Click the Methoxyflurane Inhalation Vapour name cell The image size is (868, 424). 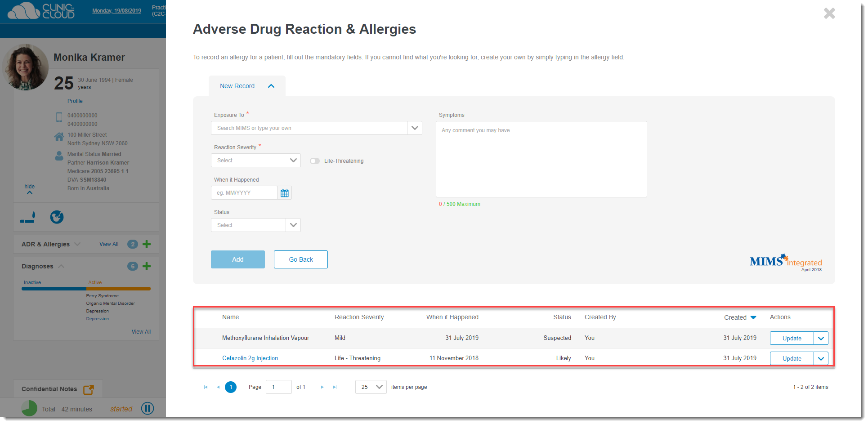pos(266,338)
